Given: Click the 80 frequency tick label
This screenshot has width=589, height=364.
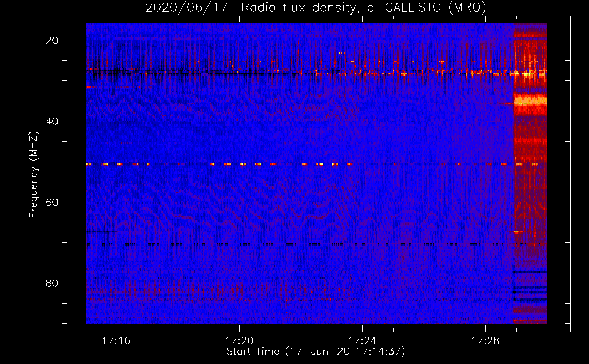Looking at the screenshot, I should 52,283.
